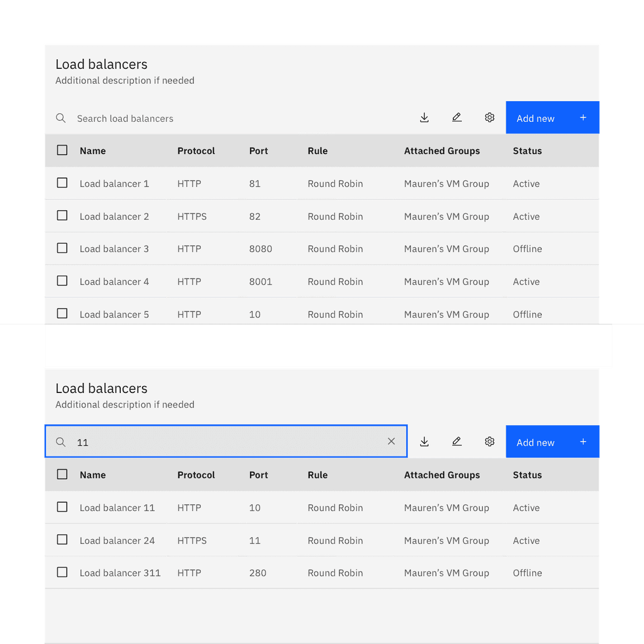
Task: Click the plus icon on the Add new button
Action: pos(583,117)
